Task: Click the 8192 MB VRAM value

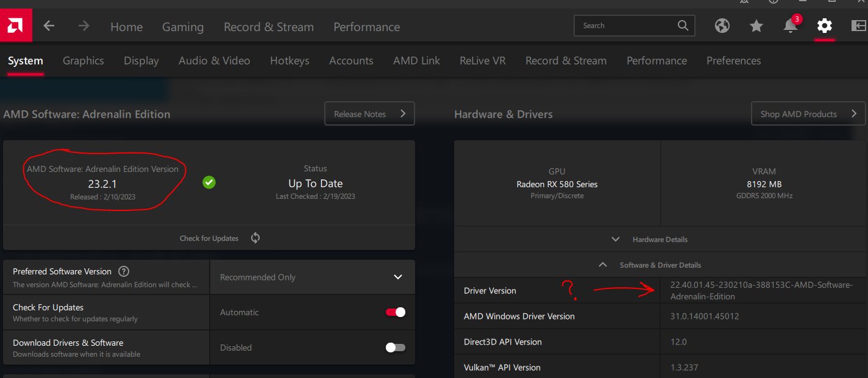Action: pyautogui.click(x=764, y=184)
